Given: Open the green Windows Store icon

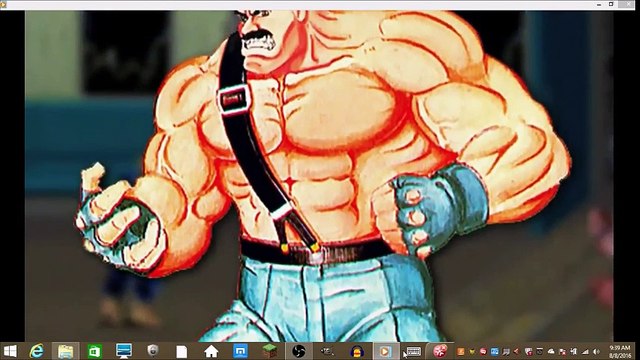Looking at the screenshot, I should tap(94, 351).
